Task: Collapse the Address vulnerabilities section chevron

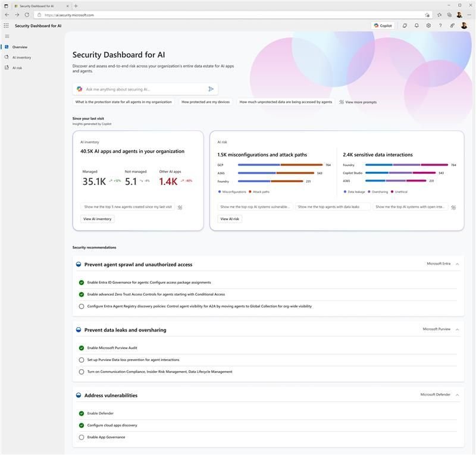Action: pyautogui.click(x=457, y=395)
